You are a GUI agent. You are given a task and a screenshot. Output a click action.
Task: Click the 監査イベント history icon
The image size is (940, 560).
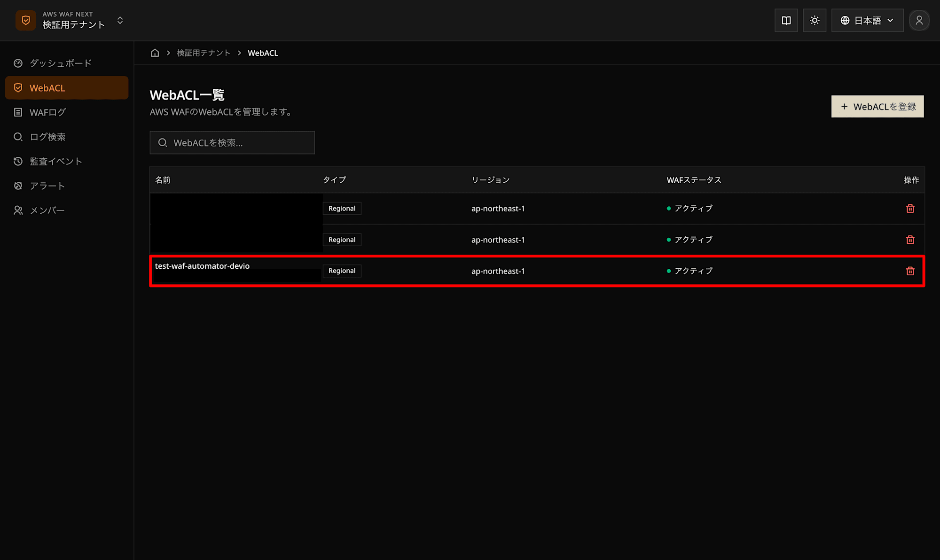[18, 161]
